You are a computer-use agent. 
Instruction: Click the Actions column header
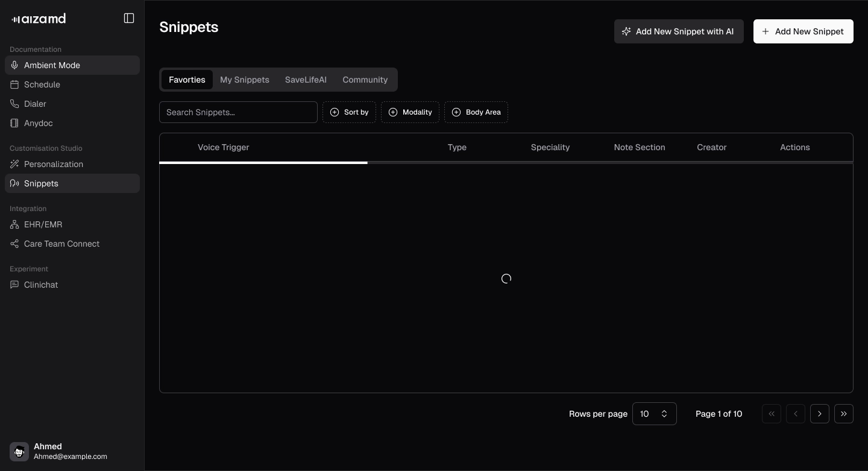[795, 147]
